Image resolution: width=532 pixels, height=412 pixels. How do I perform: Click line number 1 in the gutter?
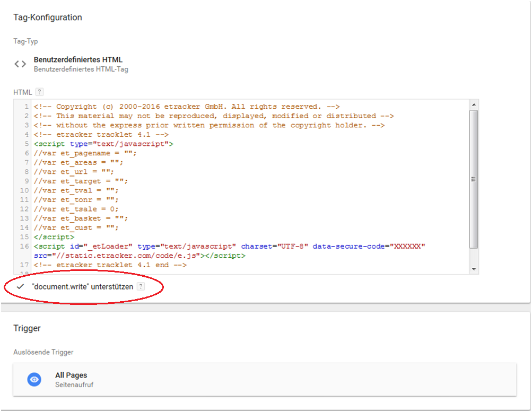coord(27,107)
